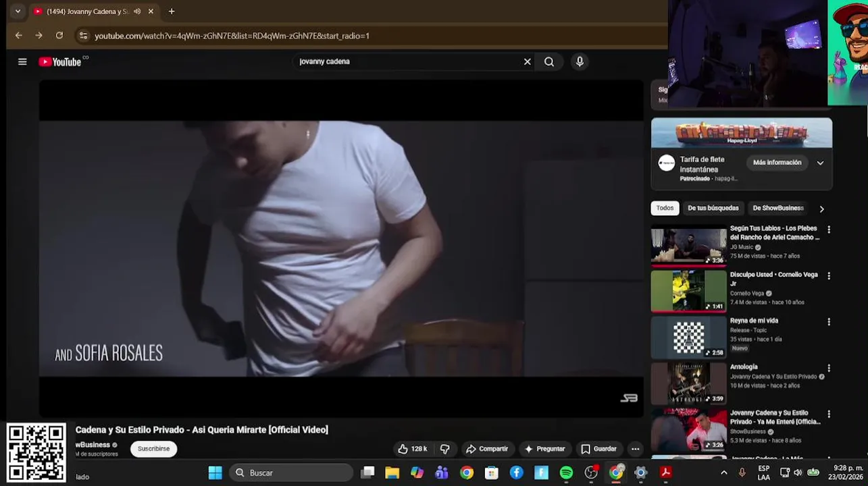Mute the tab via the speaker icon
Screen dimensions: 868x486
tap(137, 11)
